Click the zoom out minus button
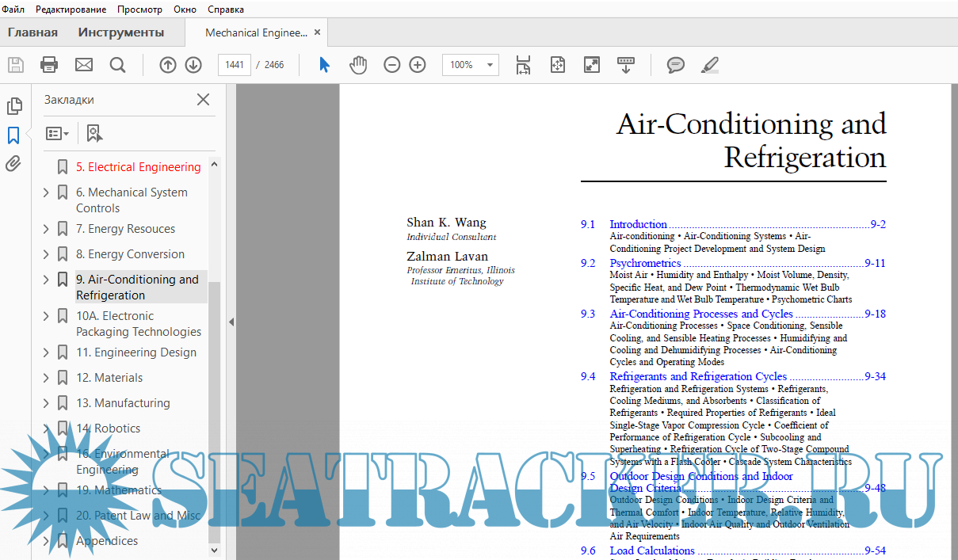958x560 pixels. 392,65
